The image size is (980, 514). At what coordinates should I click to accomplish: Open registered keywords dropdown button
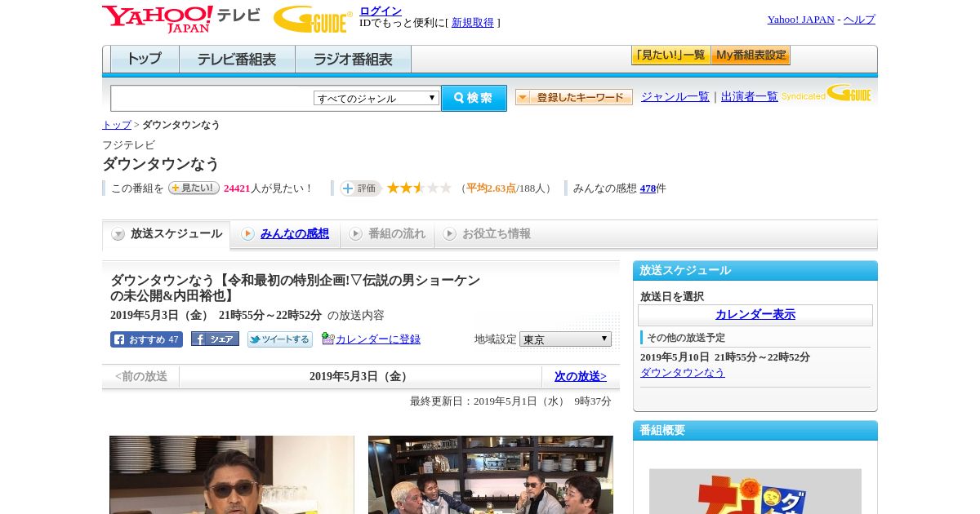[574, 97]
